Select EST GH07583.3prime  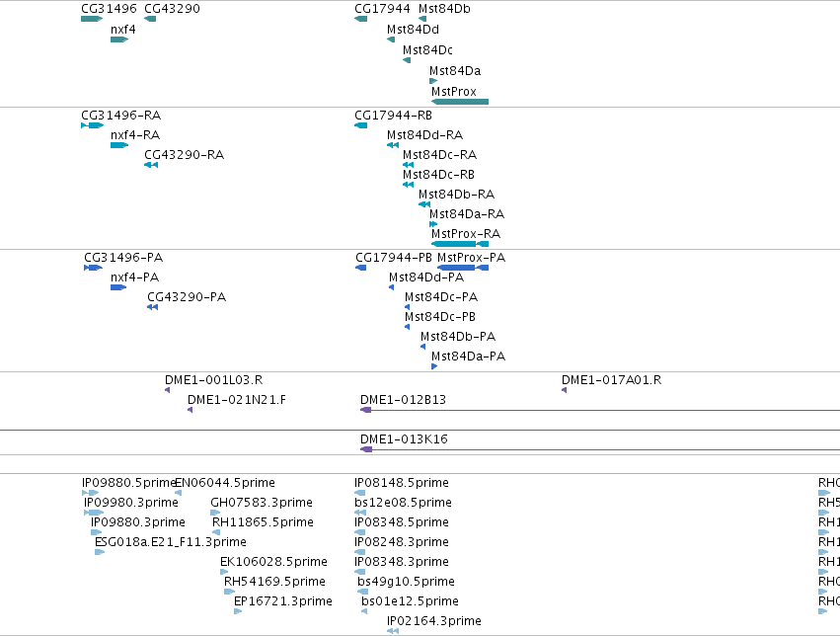pyautogui.click(x=262, y=503)
